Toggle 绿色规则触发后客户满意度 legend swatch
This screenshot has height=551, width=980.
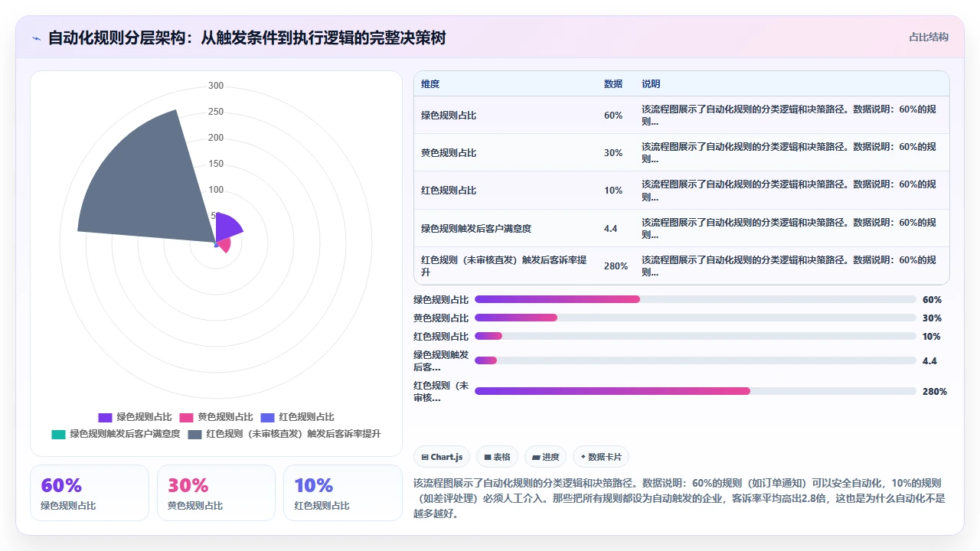tap(58, 435)
